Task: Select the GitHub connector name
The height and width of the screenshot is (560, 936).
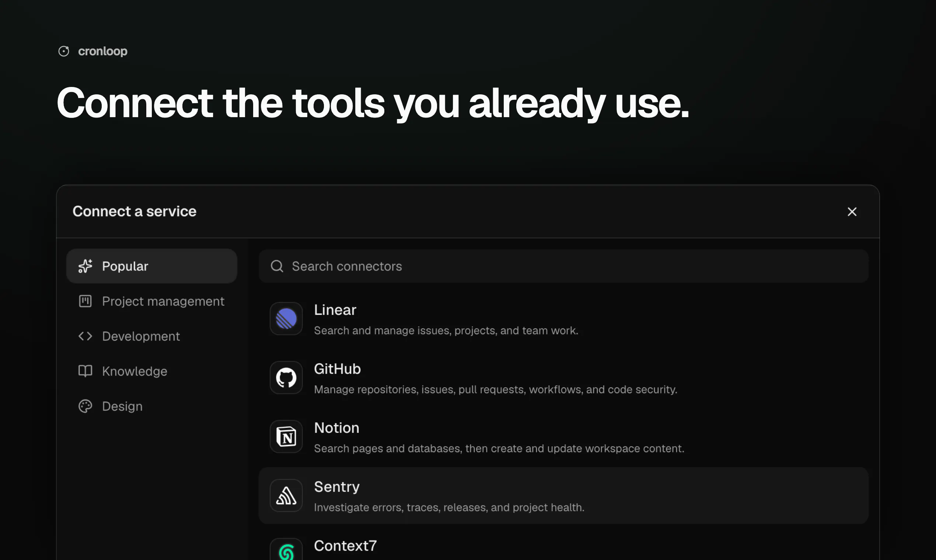Action: click(338, 369)
